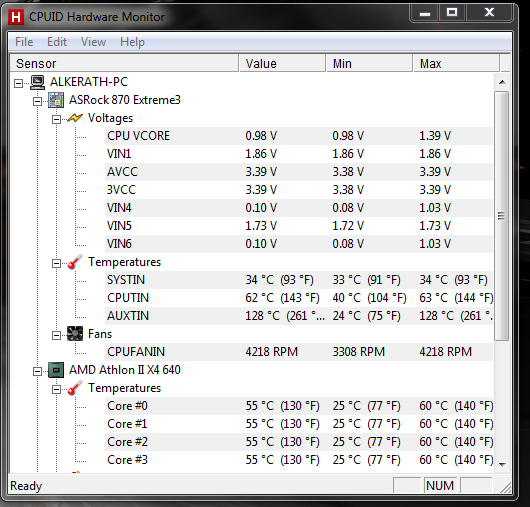Collapse the ASRock 870 Extreme3 node
Image resolution: width=530 pixels, height=507 pixels.
pyautogui.click(x=38, y=101)
